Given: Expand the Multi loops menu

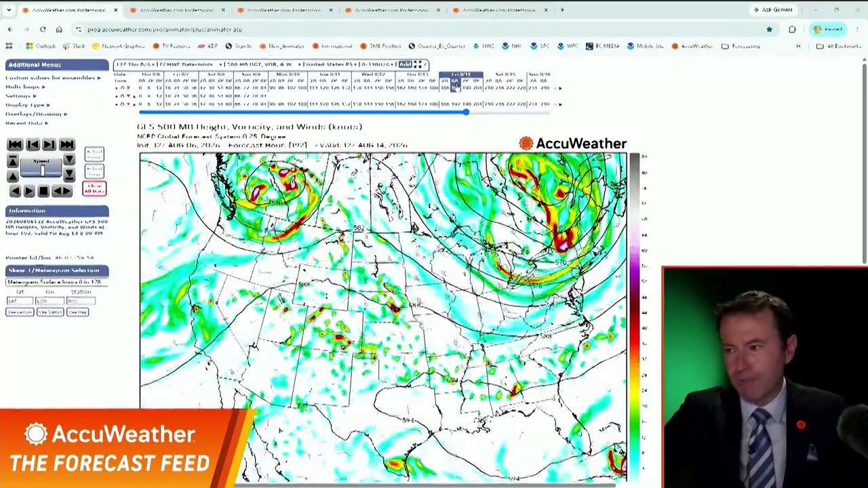Looking at the screenshot, I should (25, 87).
